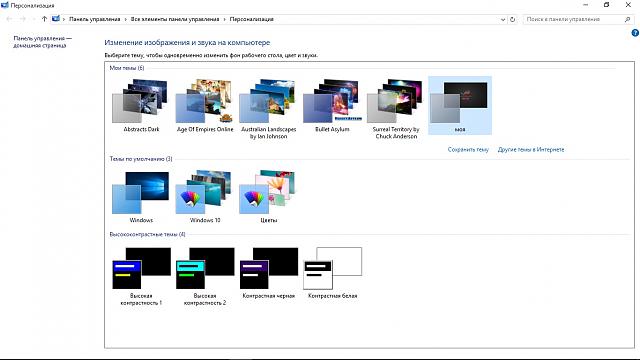Choose Australian Landscapes by Ian Johnson theme

269,109
